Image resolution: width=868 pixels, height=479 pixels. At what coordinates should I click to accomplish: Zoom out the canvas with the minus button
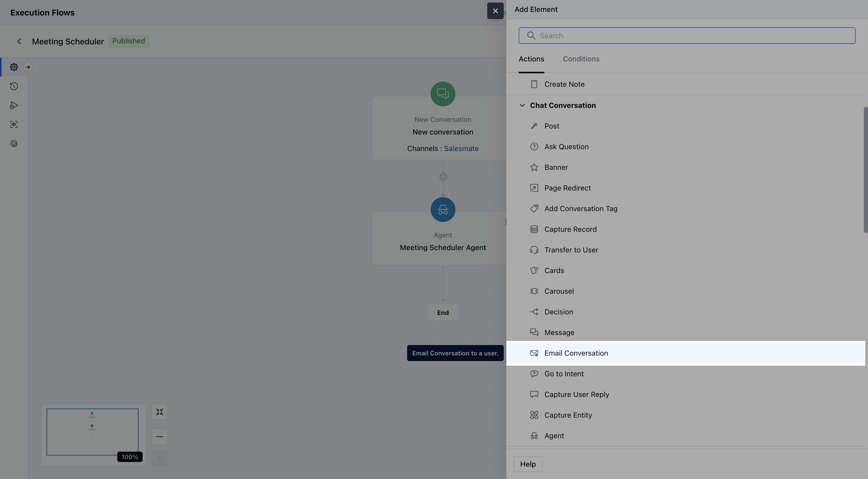(x=159, y=437)
